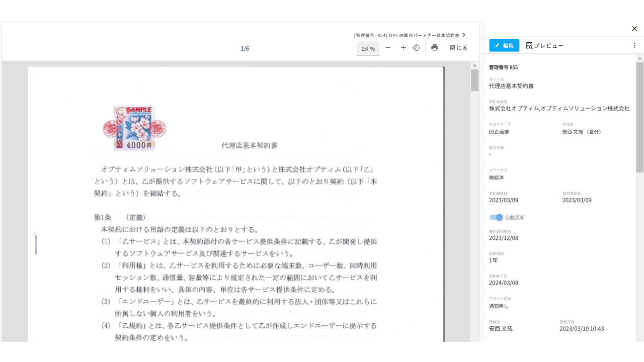The image size is (644, 362).
Task: Click the revenue stamp image on the document
Action: pyautogui.click(x=134, y=128)
